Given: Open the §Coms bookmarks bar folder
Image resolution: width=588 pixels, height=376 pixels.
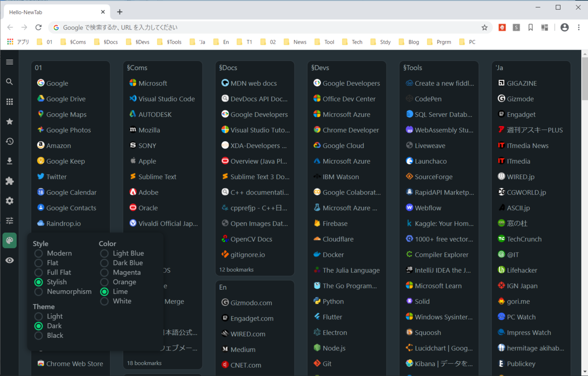Looking at the screenshot, I should (73, 42).
